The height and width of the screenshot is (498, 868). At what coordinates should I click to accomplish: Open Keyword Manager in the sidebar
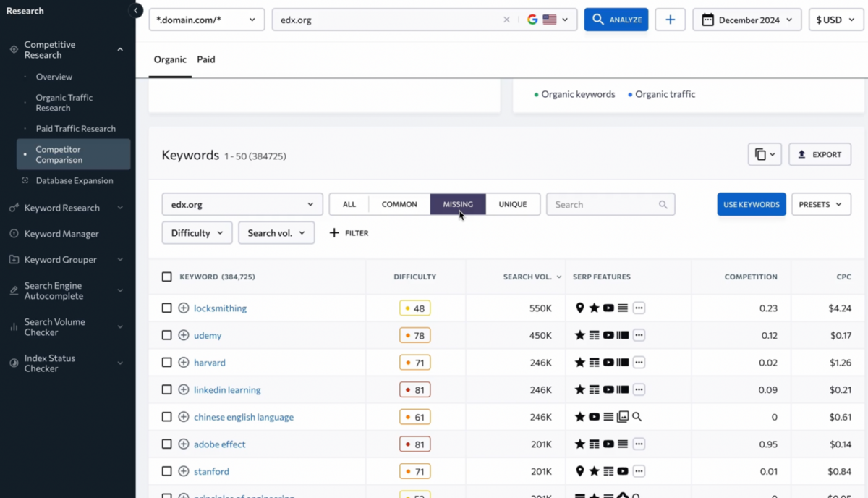(x=61, y=234)
